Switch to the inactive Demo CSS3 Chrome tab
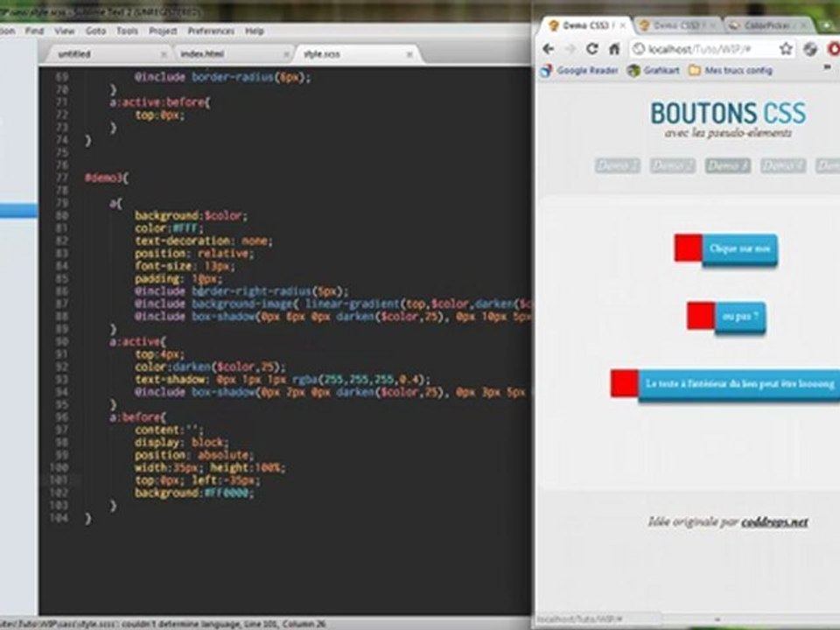Image resolution: width=840 pixels, height=630 pixels. pos(676,25)
